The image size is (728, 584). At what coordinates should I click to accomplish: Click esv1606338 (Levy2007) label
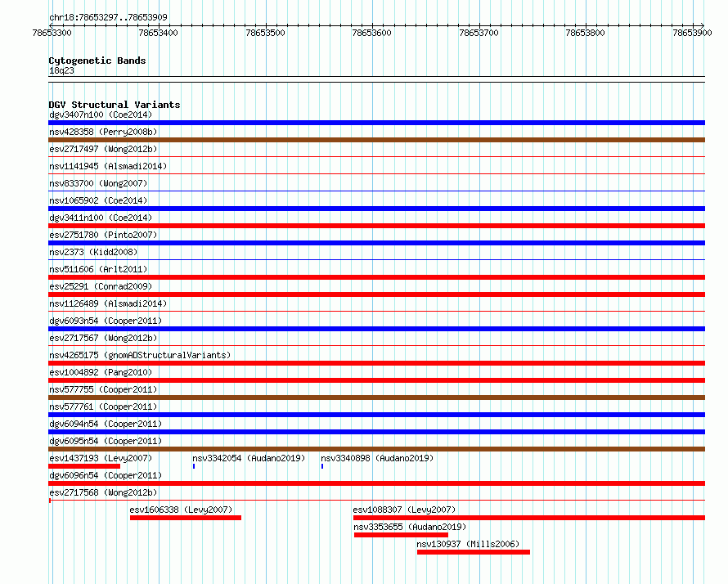181,510
